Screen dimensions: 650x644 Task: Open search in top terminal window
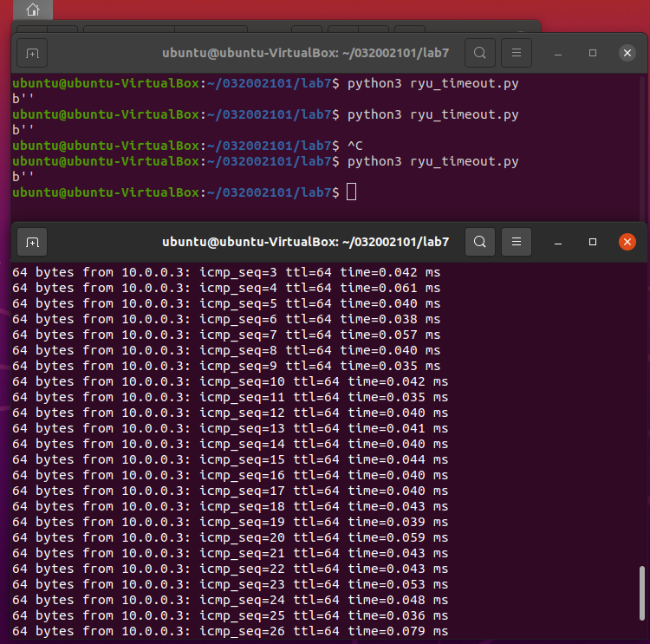click(479, 53)
